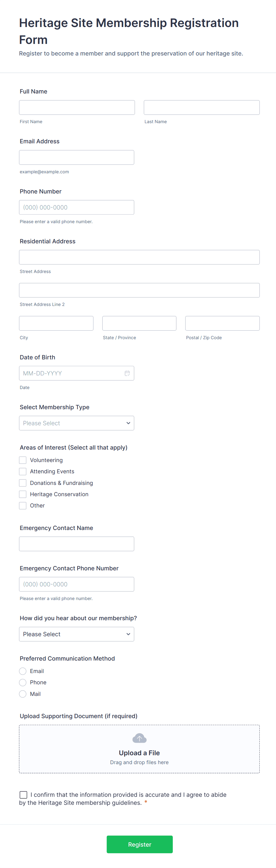The height and width of the screenshot is (868, 276).
Task: Click the Postal / Zip Code field
Action: (222, 323)
